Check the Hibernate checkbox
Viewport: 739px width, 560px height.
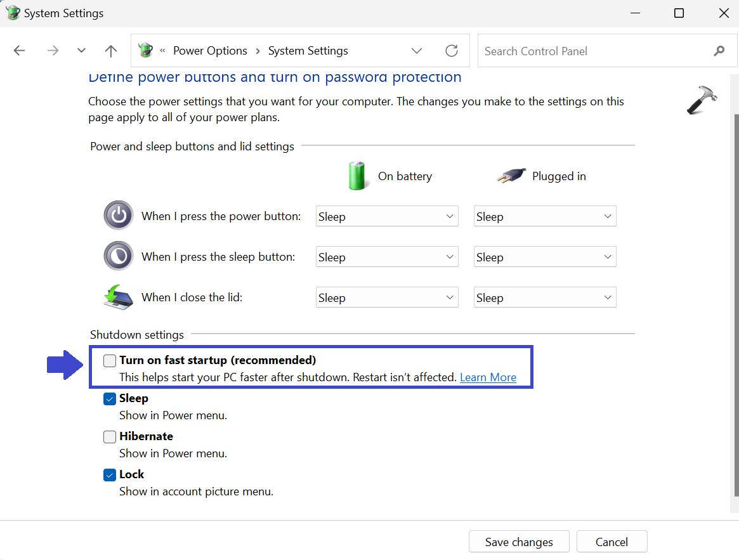click(110, 437)
